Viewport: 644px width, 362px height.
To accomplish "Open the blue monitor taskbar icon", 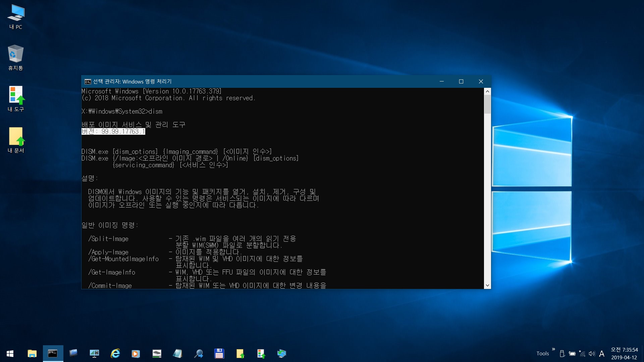I will (73, 353).
